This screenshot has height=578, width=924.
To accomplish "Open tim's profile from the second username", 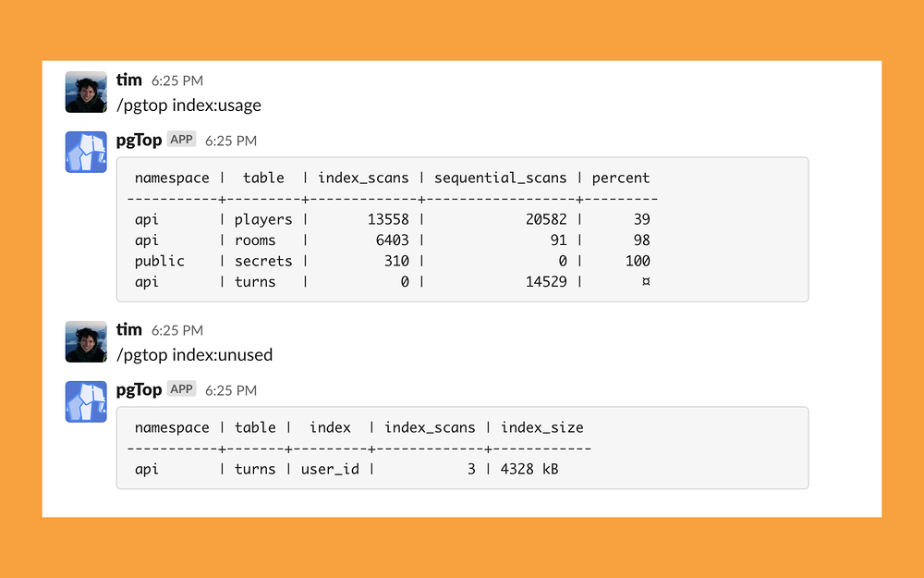I will 129,329.
